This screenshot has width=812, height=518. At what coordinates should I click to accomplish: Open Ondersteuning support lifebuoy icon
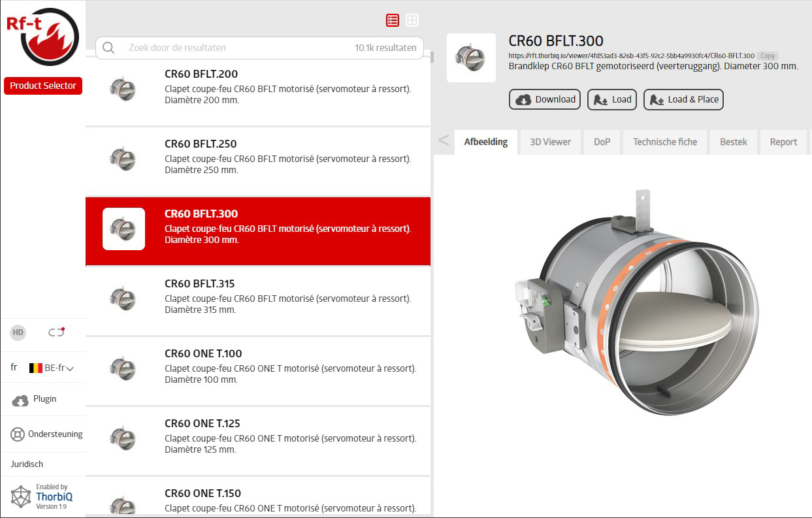(x=18, y=434)
